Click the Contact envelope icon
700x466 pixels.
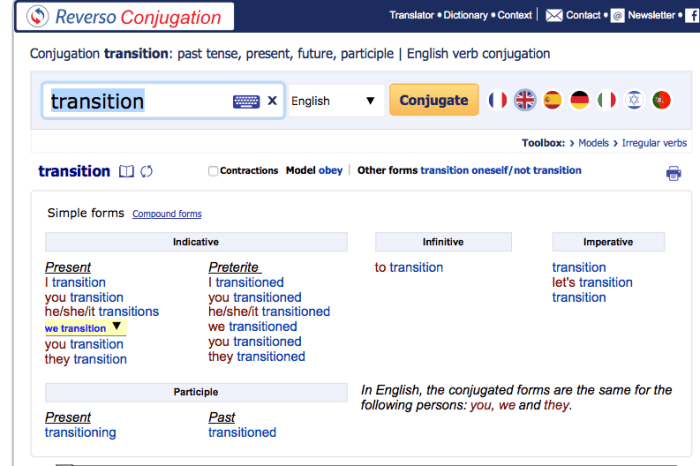554,15
